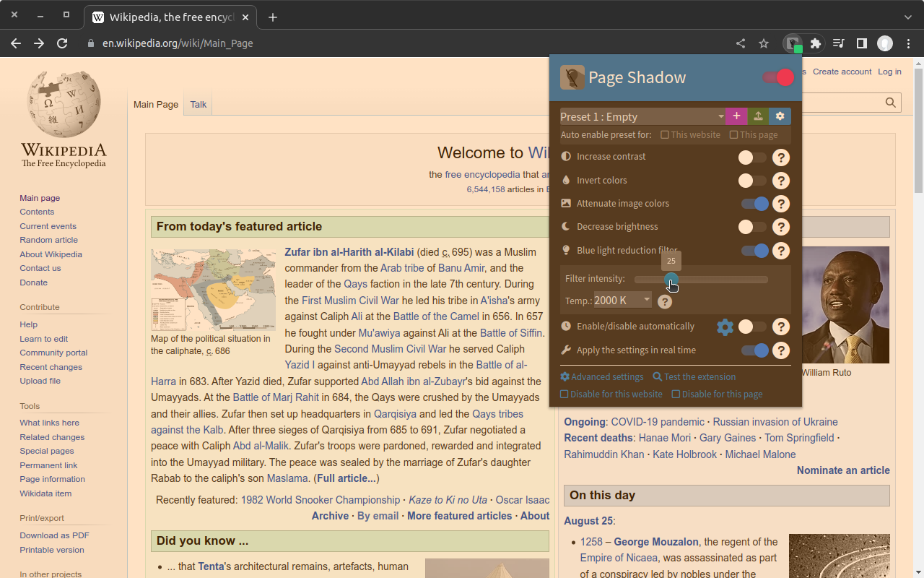The height and width of the screenshot is (578, 924).
Task: Open the Random article sidebar link
Action: click(48, 240)
